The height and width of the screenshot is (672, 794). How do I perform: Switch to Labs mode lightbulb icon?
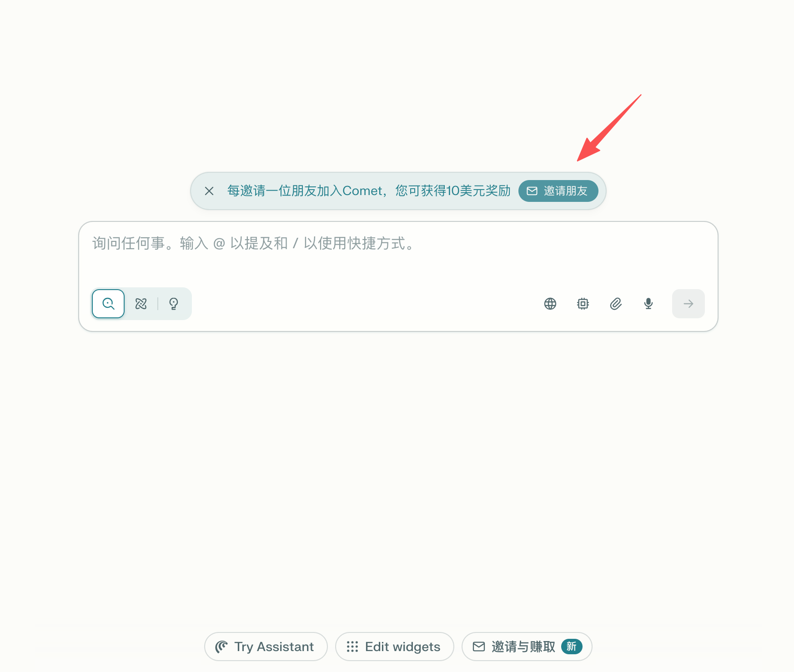[x=174, y=304]
